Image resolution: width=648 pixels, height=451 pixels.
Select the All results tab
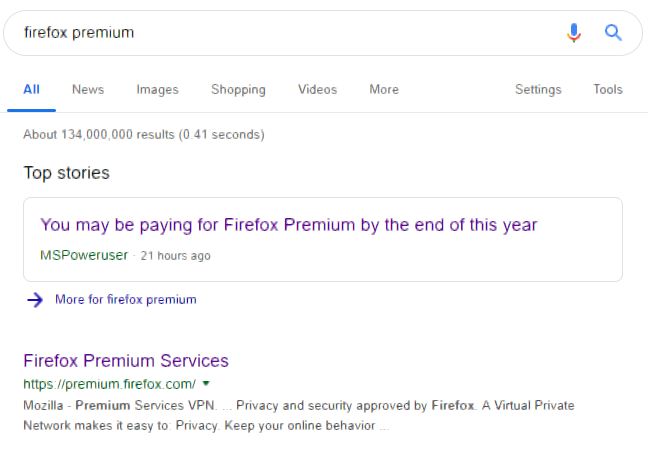point(31,90)
